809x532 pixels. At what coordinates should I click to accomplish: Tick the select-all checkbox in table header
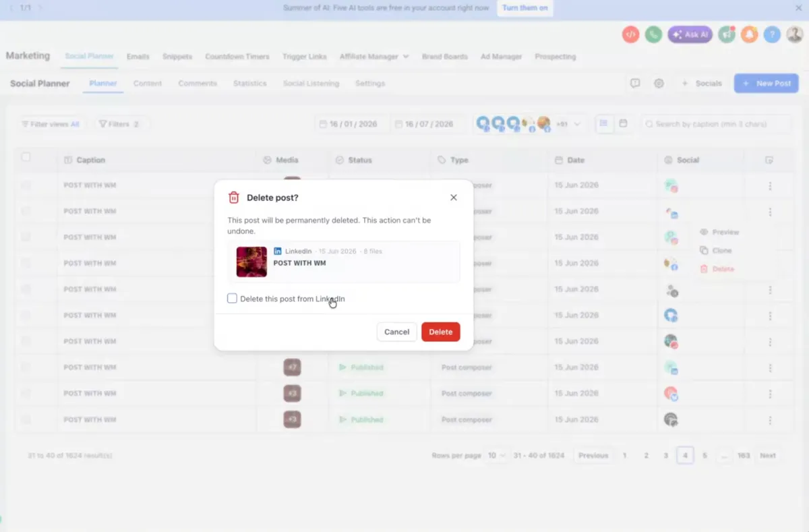point(26,157)
